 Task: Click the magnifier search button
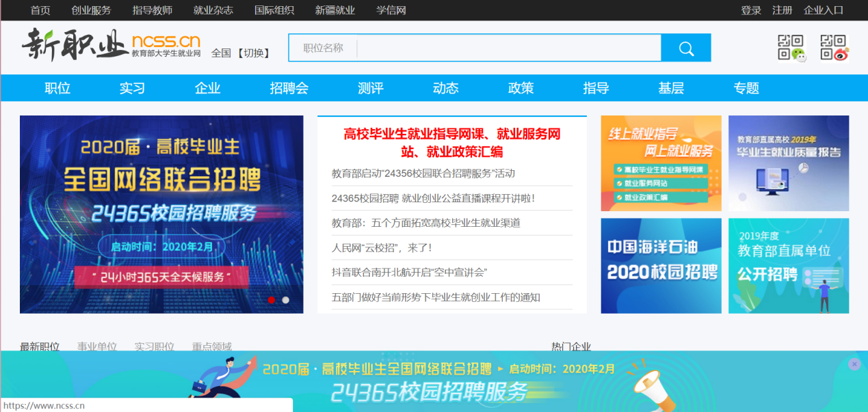(686, 48)
